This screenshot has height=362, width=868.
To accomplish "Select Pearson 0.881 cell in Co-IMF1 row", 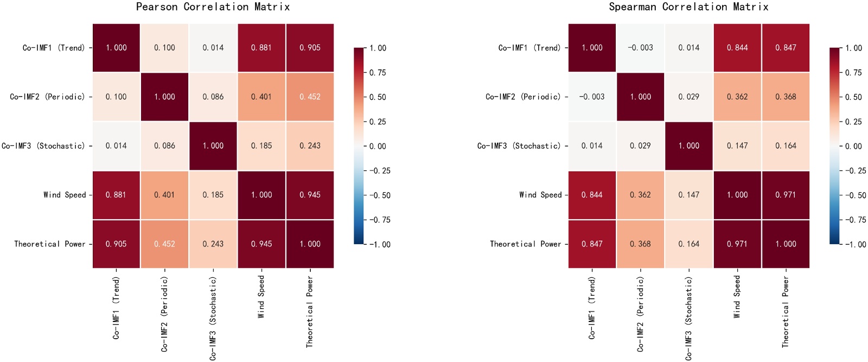I will click(x=261, y=48).
